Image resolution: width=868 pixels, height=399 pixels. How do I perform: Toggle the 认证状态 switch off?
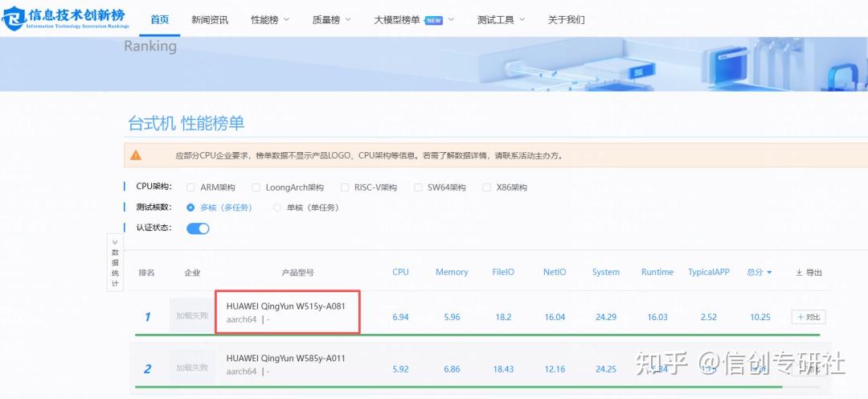pos(198,228)
